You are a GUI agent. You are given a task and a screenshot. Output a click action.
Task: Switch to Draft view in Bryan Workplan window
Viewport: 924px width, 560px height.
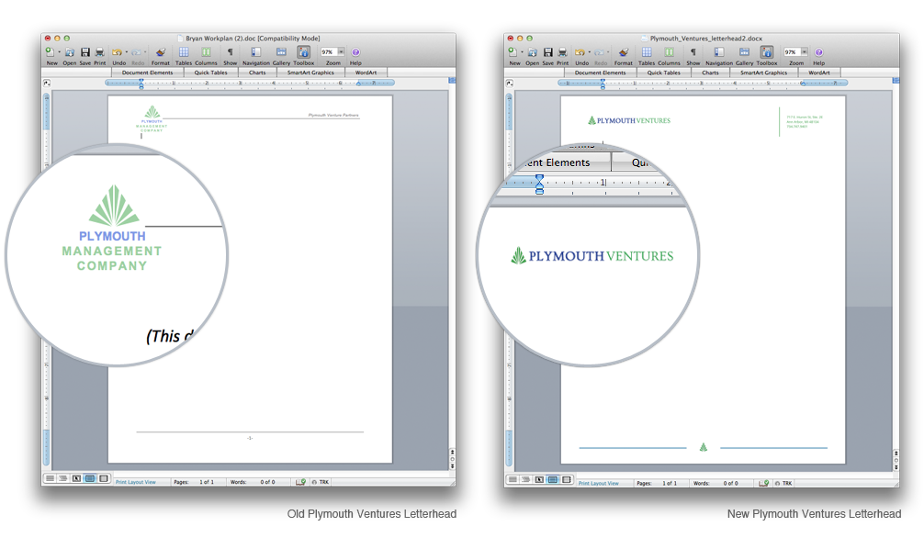tap(51, 478)
